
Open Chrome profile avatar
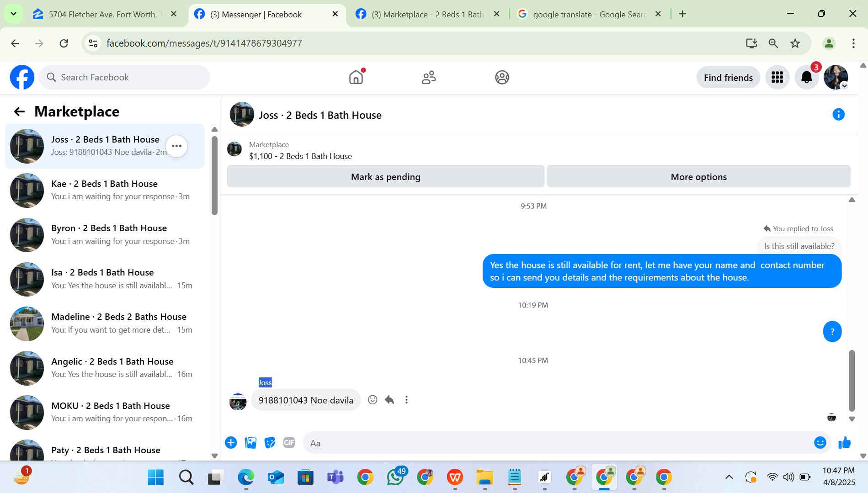pos(829,43)
